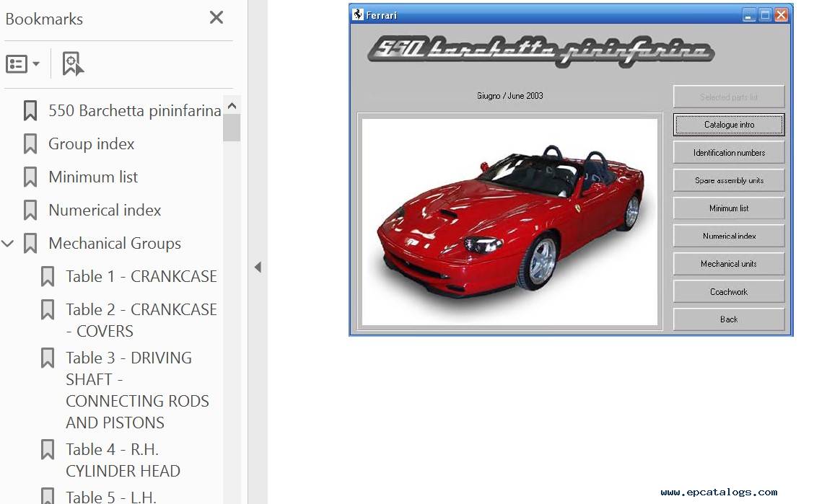Click bookmark icon beside 550 Barchetta pininfarina

coord(30,110)
